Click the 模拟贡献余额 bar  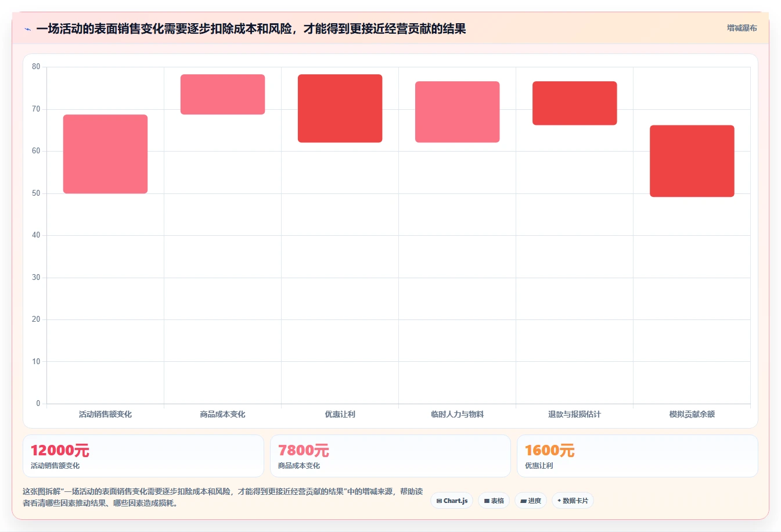[692, 161]
